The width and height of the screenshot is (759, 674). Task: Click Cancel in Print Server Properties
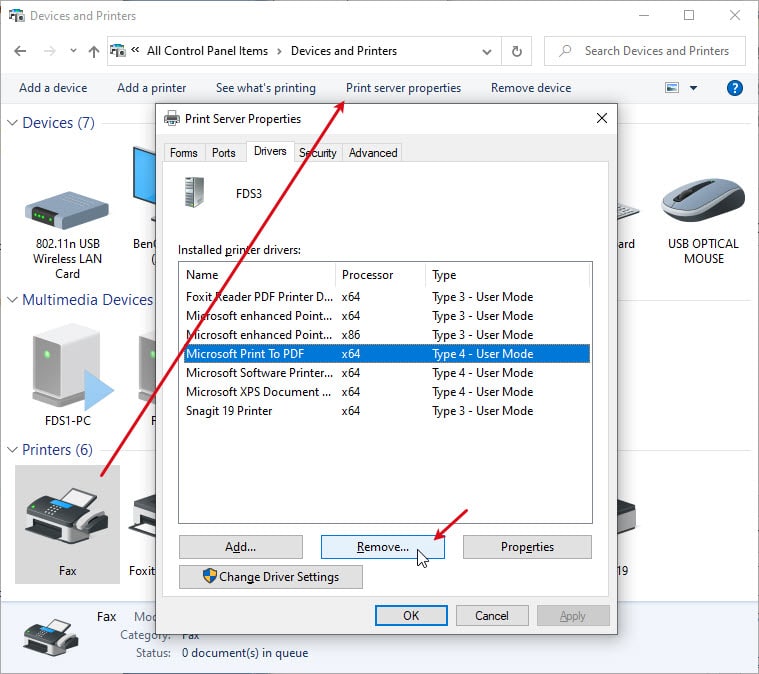coord(492,615)
